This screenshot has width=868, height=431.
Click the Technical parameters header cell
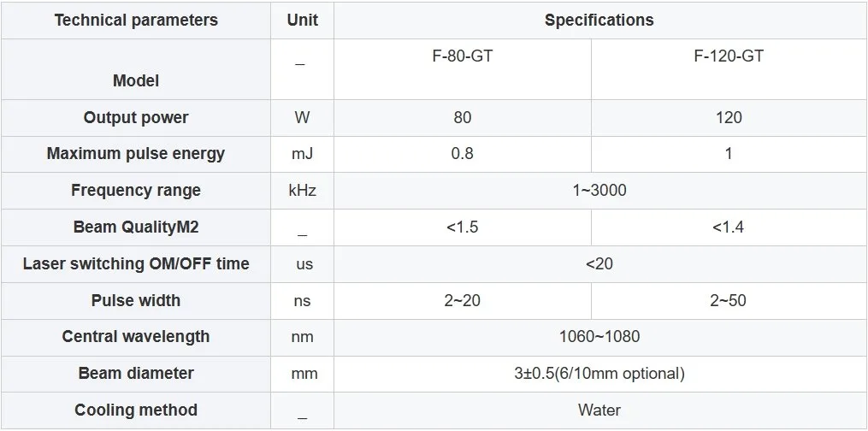(x=136, y=21)
